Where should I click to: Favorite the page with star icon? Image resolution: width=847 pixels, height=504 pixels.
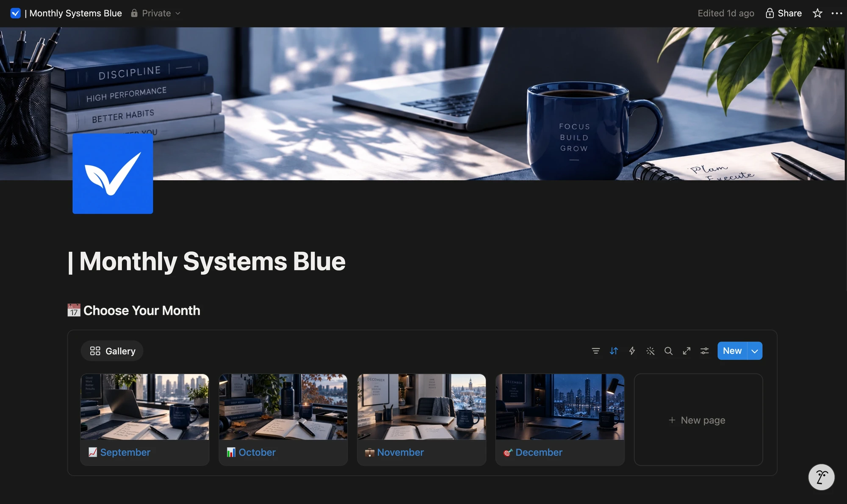pyautogui.click(x=817, y=13)
